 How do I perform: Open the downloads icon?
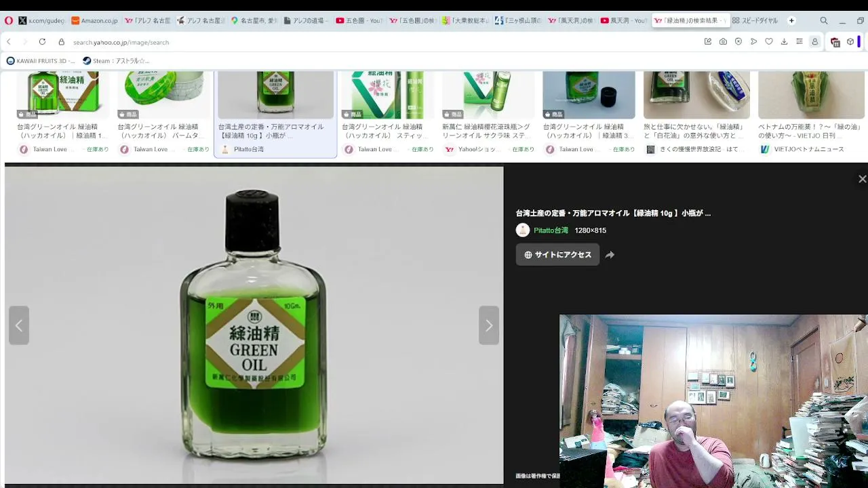click(x=784, y=42)
